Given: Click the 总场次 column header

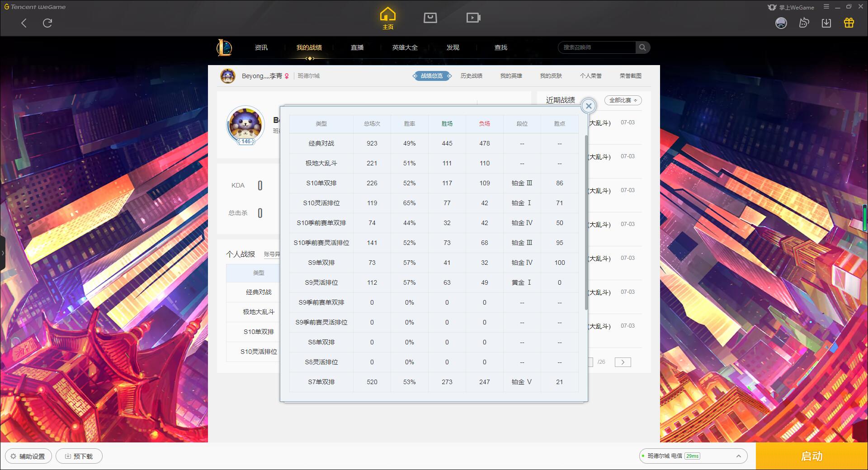Looking at the screenshot, I should tap(372, 123).
